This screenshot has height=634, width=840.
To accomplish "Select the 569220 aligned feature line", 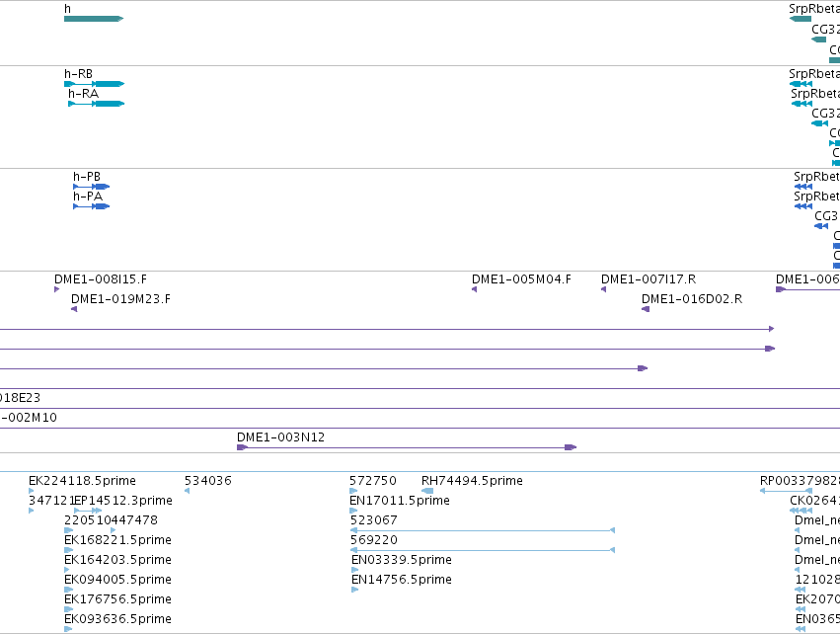I will (482, 550).
